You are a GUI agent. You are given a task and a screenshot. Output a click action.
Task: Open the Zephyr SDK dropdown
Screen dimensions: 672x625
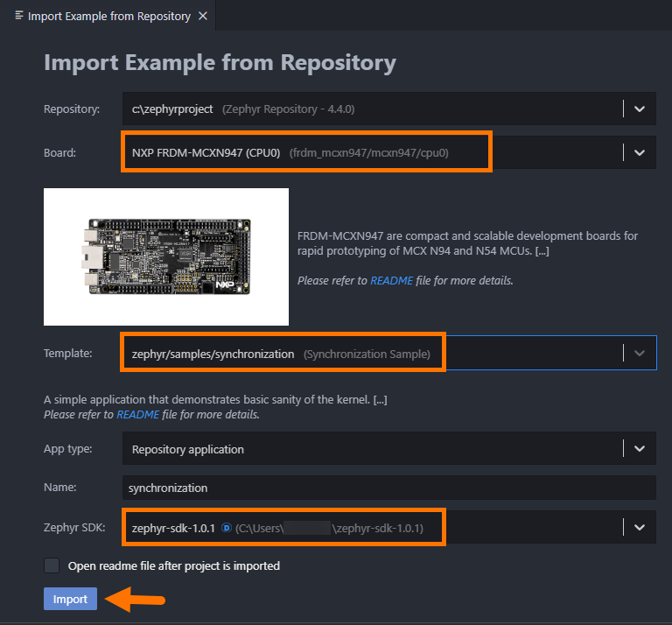[389, 527]
